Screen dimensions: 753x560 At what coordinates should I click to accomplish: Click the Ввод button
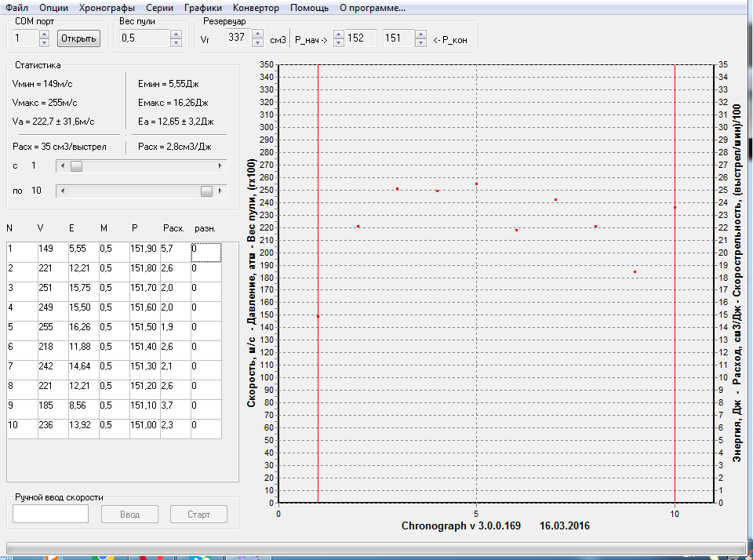tap(129, 515)
